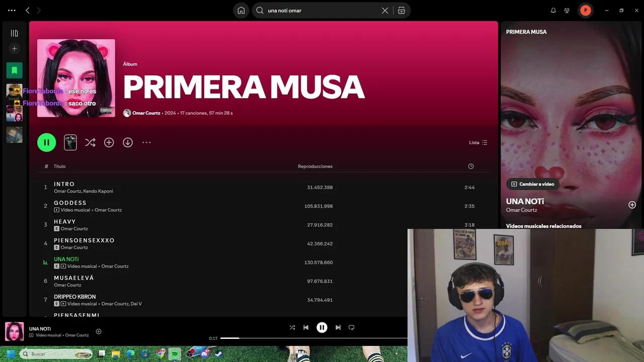The height and width of the screenshot is (362, 644).
Task: Click Cambiar a video button
Action: [x=532, y=184]
